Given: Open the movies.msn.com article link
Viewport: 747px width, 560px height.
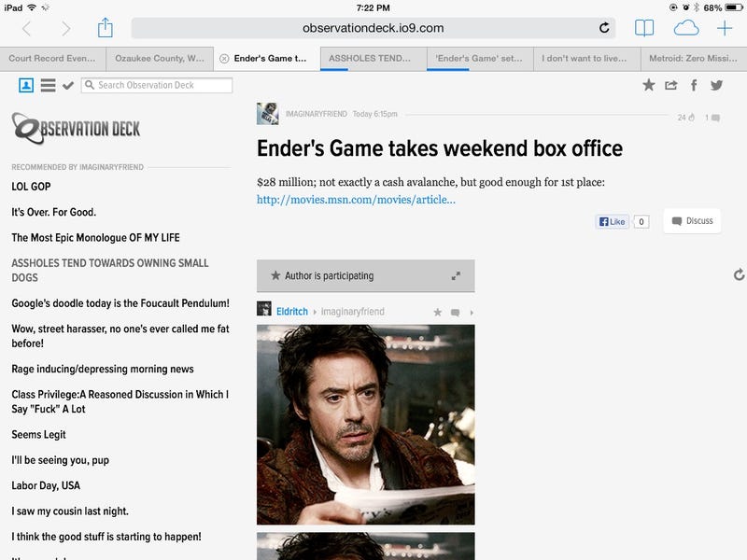Looking at the screenshot, I should pyautogui.click(x=356, y=200).
